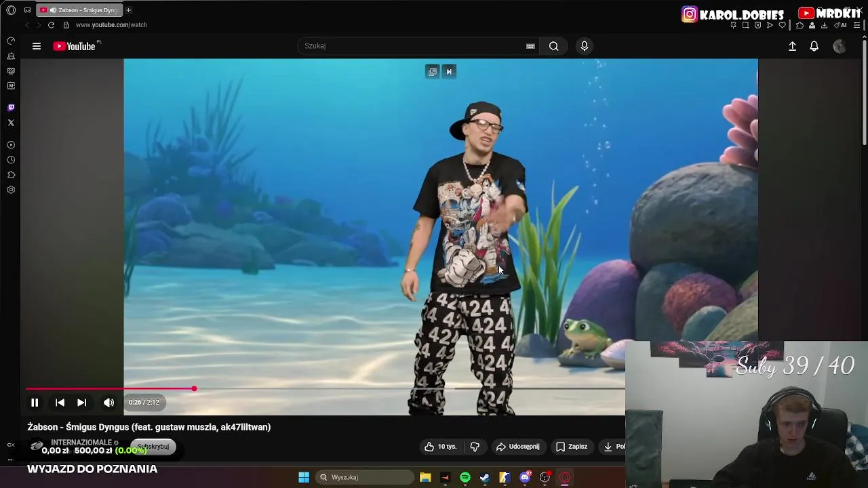Click the YouTube search magnifier button
868x488 pixels.
(554, 46)
